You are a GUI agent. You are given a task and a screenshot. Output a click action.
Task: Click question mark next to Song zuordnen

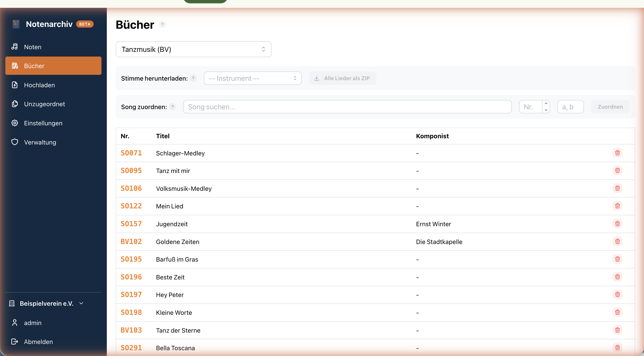click(172, 107)
